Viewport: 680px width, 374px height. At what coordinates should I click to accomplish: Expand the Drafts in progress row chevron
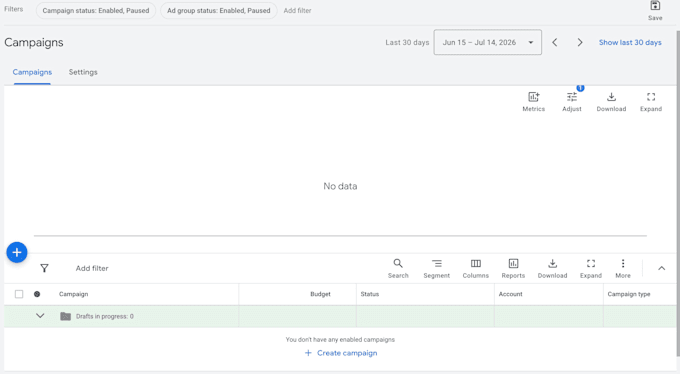click(40, 316)
